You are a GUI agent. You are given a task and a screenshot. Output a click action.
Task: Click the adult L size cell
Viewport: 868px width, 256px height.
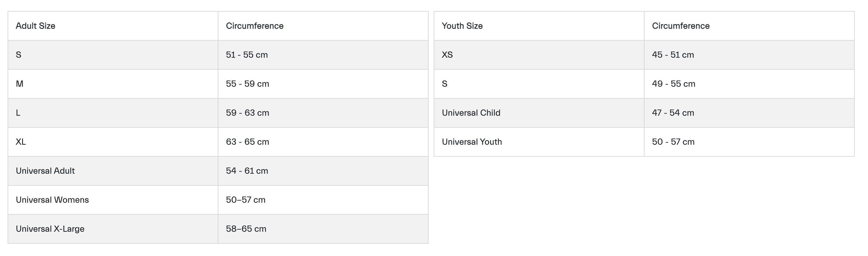pyautogui.click(x=18, y=113)
